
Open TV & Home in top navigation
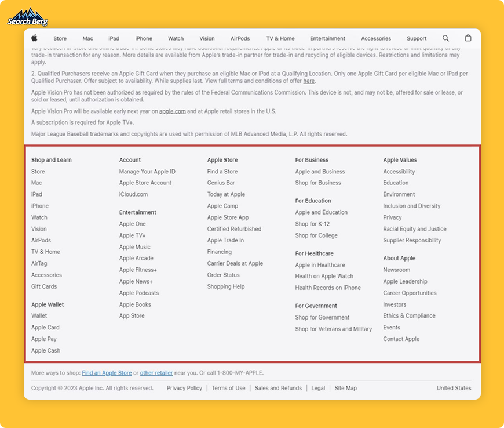pyautogui.click(x=280, y=38)
